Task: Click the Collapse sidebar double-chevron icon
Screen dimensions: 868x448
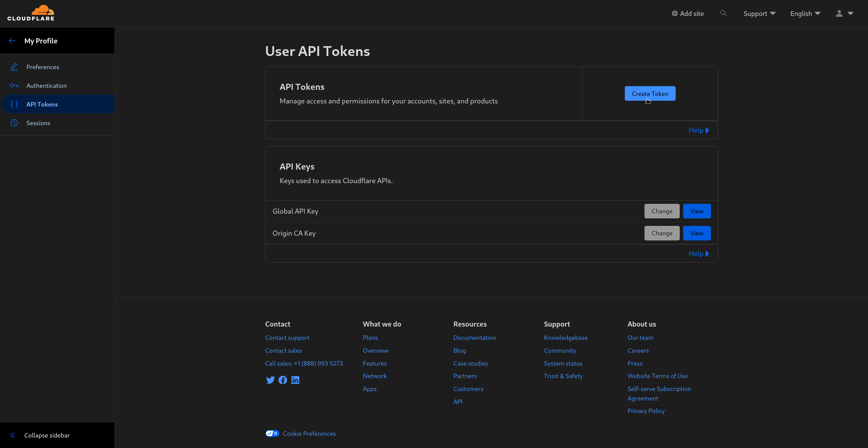Action: (13, 435)
